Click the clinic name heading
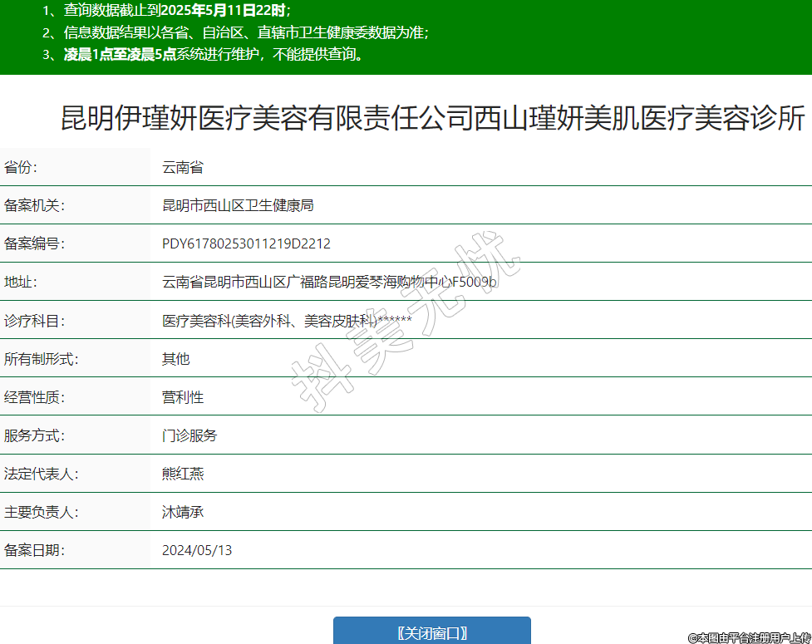Image resolution: width=812 pixels, height=644 pixels. point(433,119)
